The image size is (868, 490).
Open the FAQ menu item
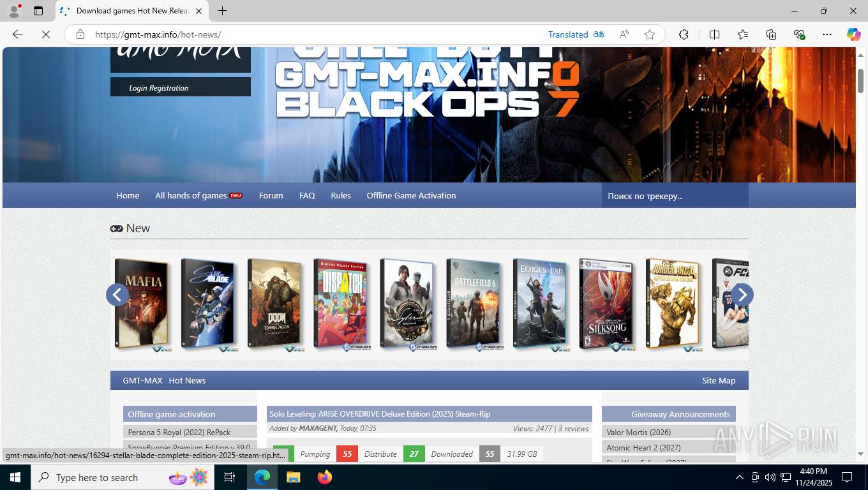(x=307, y=195)
